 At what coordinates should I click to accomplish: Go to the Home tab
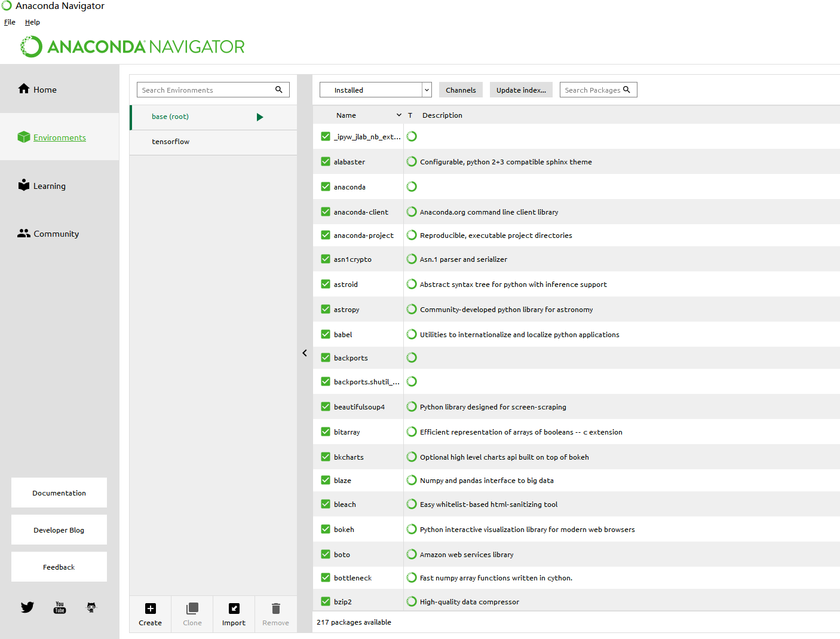point(60,89)
